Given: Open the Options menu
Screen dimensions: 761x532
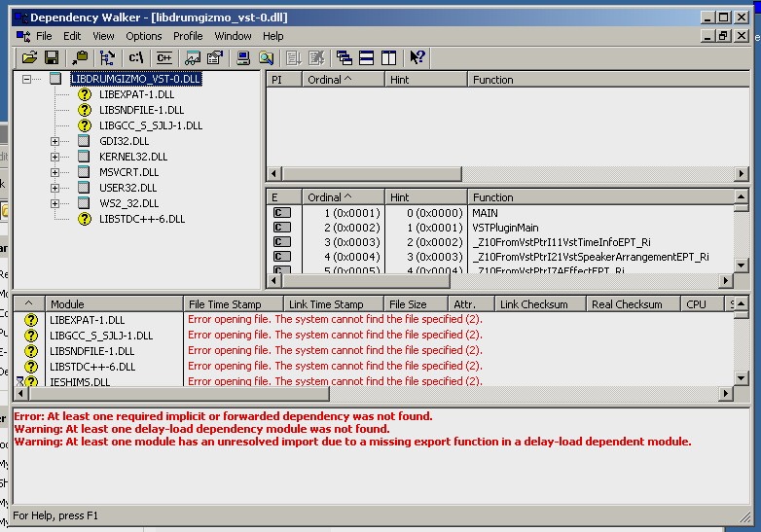Looking at the screenshot, I should point(144,36).
